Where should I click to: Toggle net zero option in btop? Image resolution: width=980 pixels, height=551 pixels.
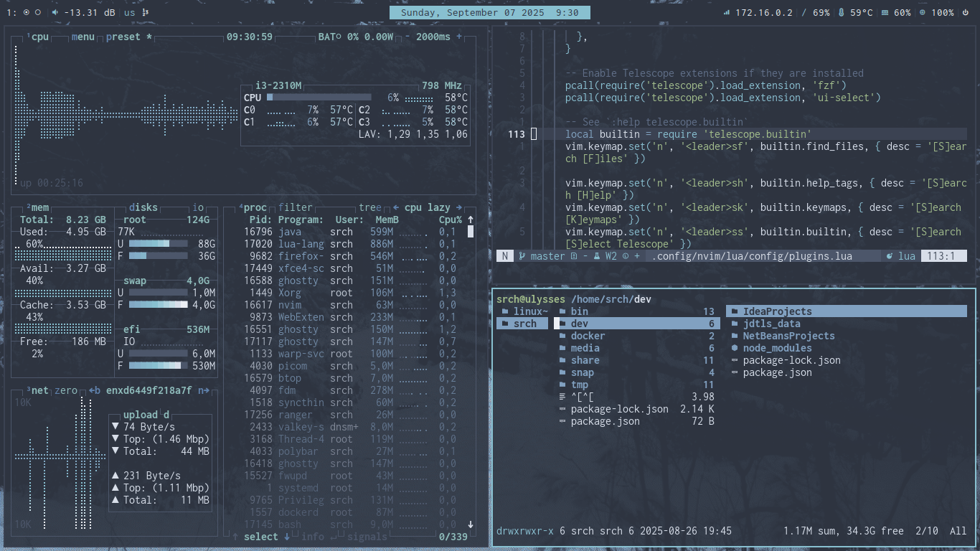(66, 390)
